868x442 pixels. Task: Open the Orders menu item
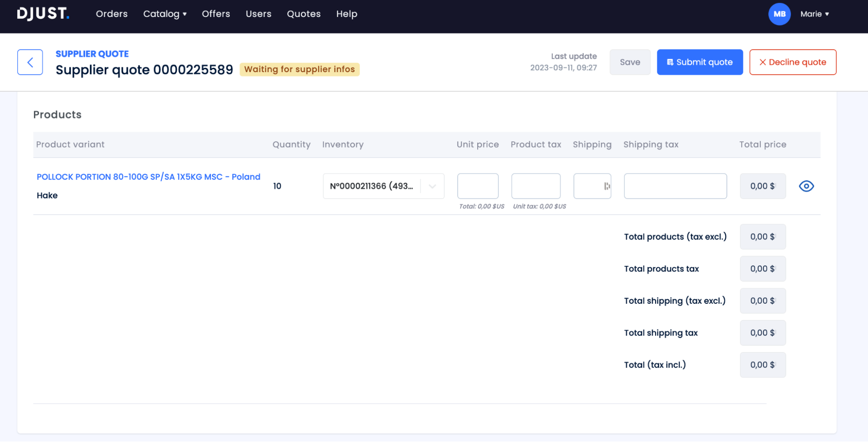112,14
